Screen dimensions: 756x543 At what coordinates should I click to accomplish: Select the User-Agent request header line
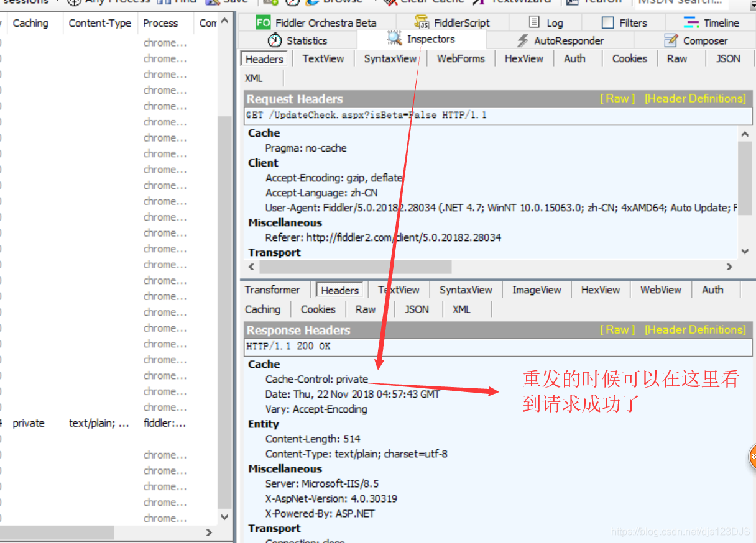tap(501, 208)
